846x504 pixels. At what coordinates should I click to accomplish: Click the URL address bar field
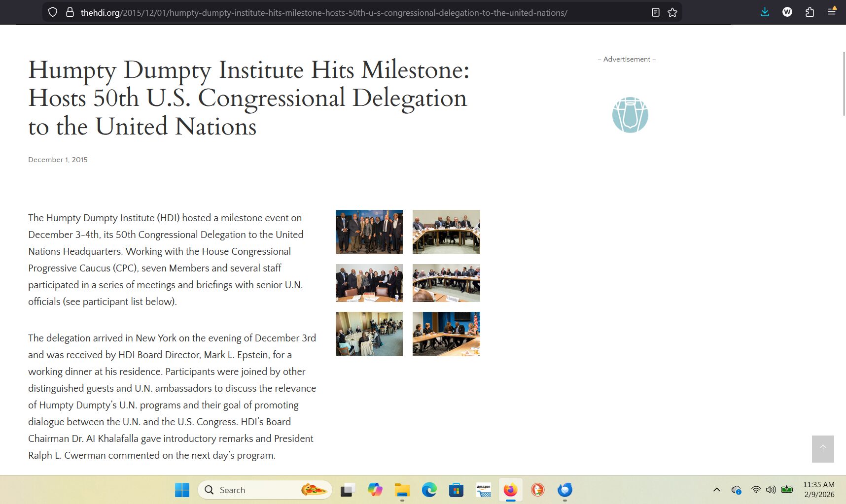345,12
